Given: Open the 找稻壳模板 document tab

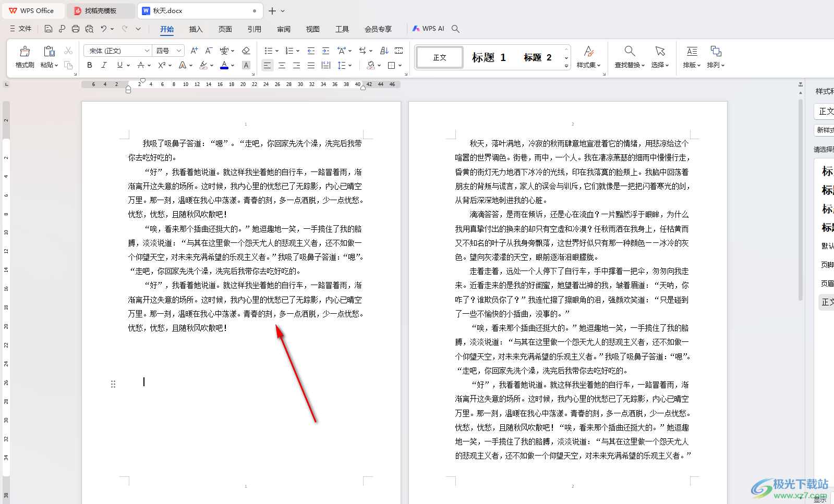Looking at the screenshot, I should pyautogui.click(x=100, y=10).
